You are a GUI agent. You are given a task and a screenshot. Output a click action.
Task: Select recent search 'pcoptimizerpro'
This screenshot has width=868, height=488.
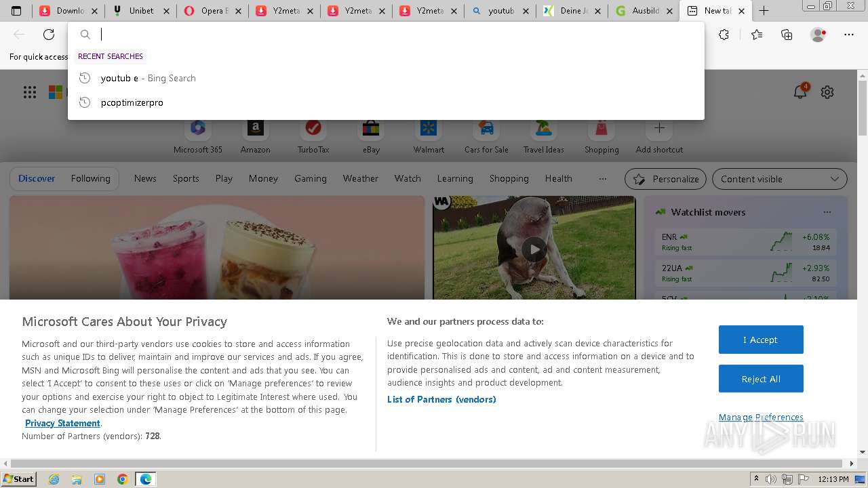click(x=386, y=102)
